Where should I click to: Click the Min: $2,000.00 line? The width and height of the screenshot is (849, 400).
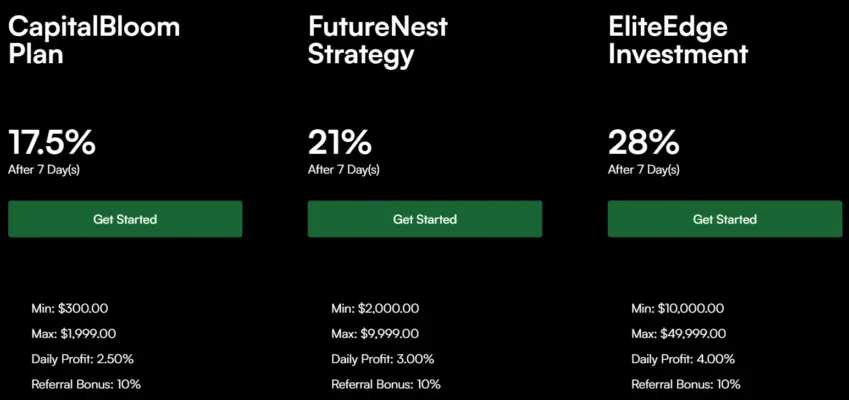(x=375, y=309)
